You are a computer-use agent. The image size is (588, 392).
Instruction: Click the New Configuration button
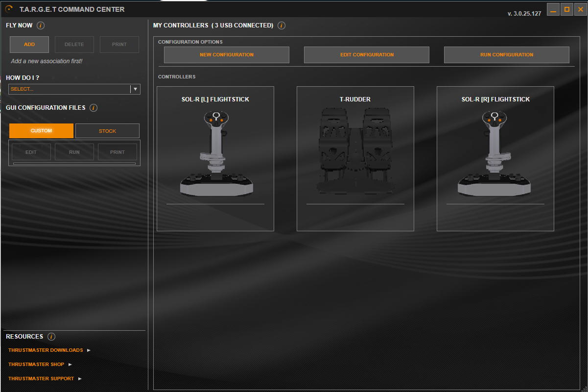226,55
